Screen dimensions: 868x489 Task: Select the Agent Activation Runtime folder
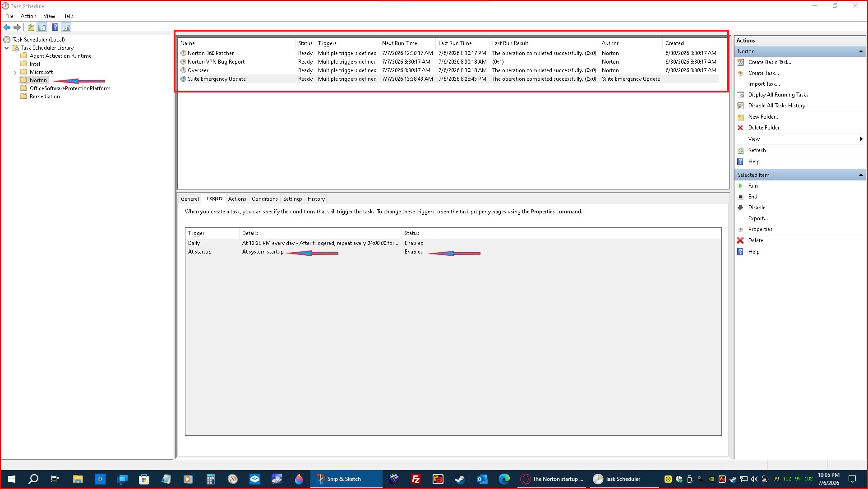[60, 56]
